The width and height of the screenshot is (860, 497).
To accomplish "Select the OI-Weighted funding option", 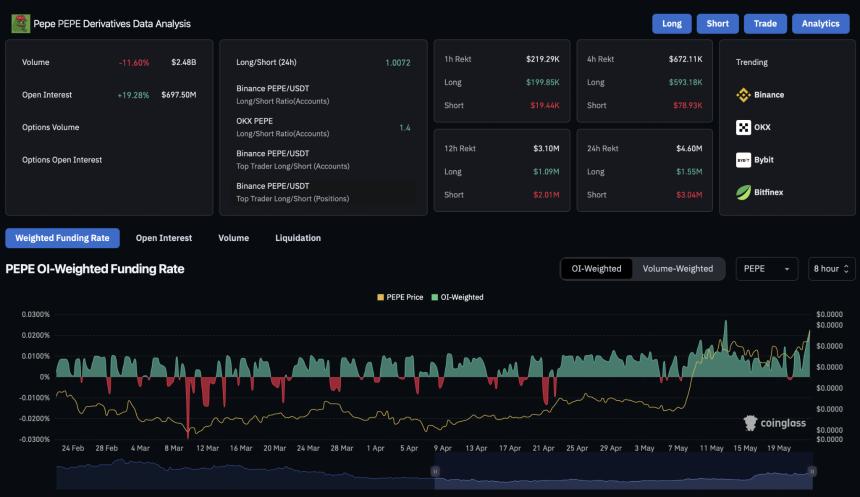I will pyautogui.click(x=596, y=269).
